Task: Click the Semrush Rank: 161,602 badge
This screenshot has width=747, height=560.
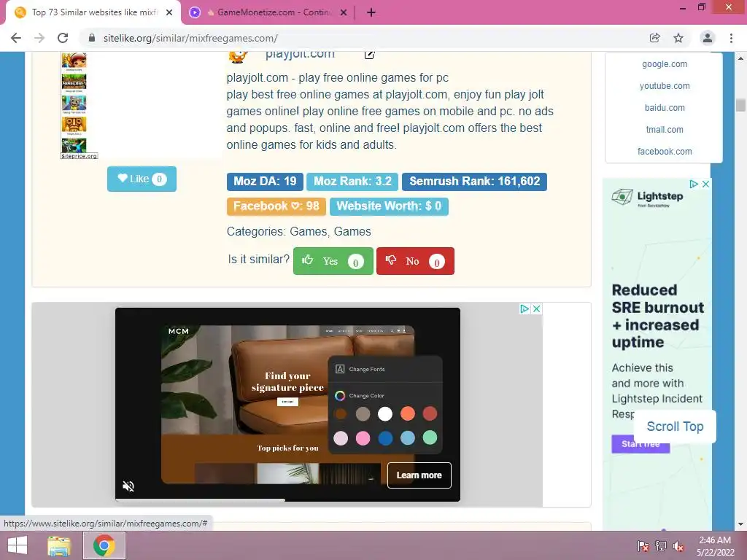Action: point(474,182)
